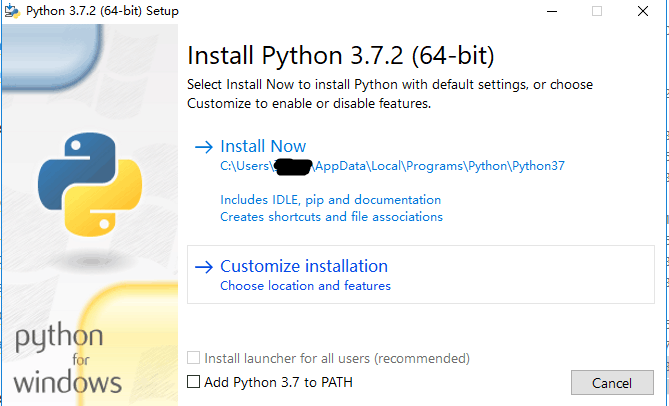The height and width of the screenshot is (406, 669).
Task: Minimize the Python Setup window
Action: tap(552, 11)
